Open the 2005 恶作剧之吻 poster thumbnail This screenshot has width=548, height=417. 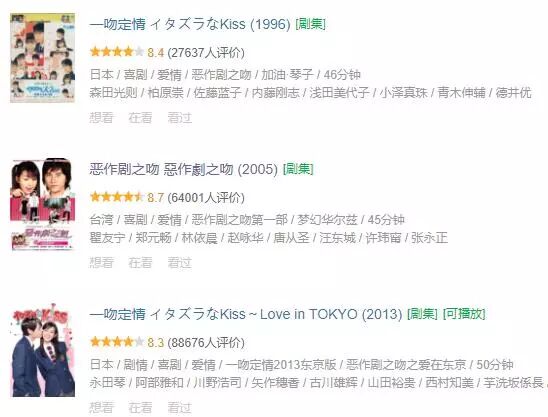(x=42, y=204)
